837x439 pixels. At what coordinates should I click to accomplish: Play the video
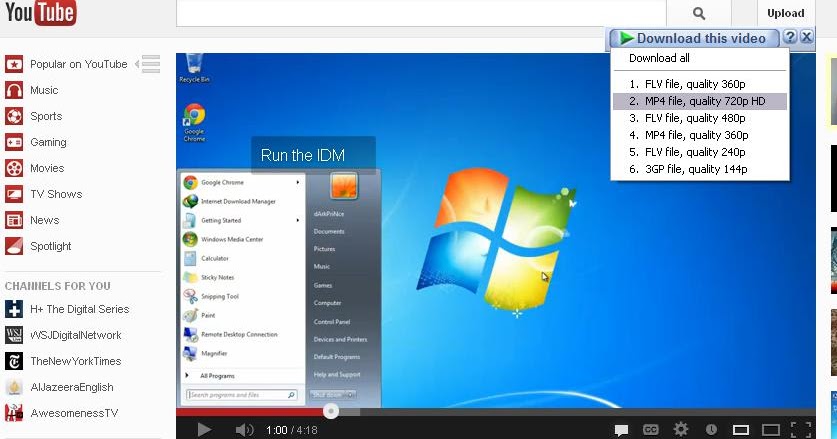[x=203, y=429]
